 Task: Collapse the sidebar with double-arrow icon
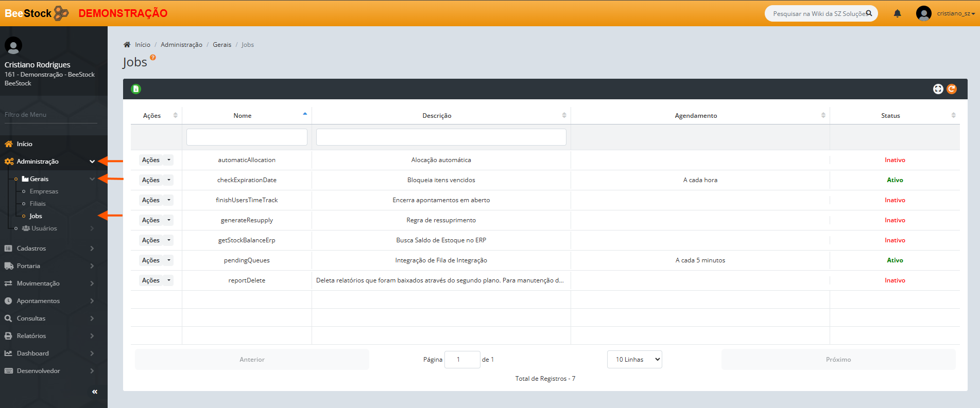95,392
